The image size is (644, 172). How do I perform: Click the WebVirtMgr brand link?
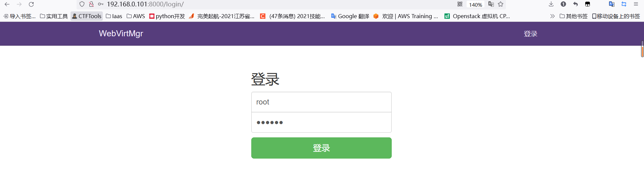pyautogui.click(x=121, y=34)
